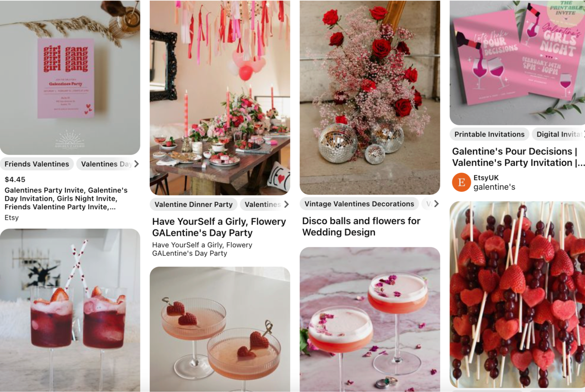The image size is (585, 392).
Task: Open the Valentine dinner table pin image
Action: pos(220,98)
